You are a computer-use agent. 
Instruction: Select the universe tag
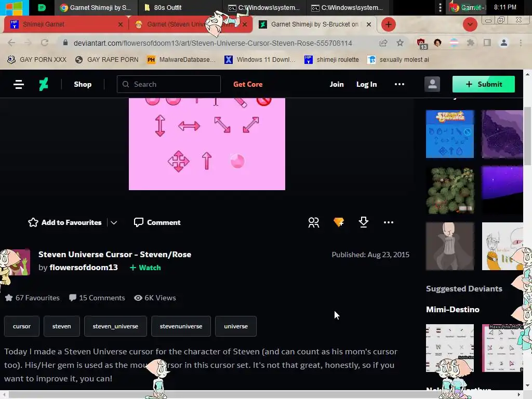[236, 326]
